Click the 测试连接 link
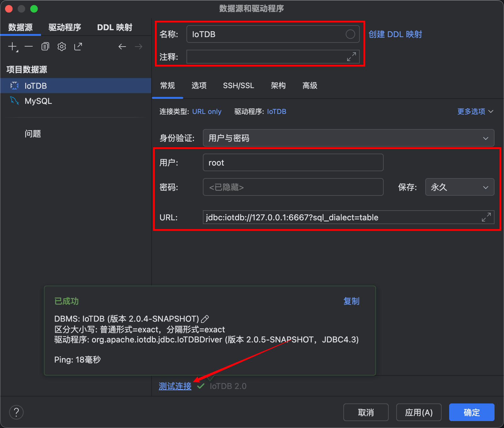This screenshot has height=428, width=504. [x=175, y=386]
